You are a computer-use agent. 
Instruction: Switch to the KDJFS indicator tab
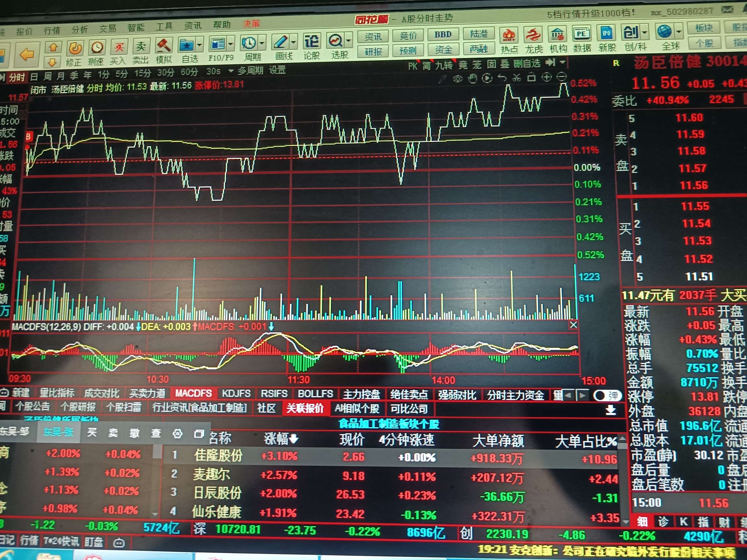(236, 393)
